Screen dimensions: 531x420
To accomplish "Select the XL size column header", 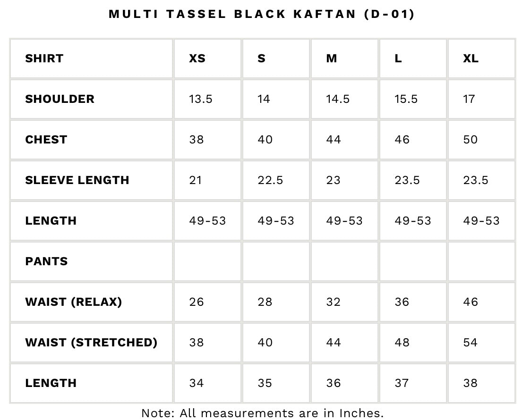I will click(471, 59).
